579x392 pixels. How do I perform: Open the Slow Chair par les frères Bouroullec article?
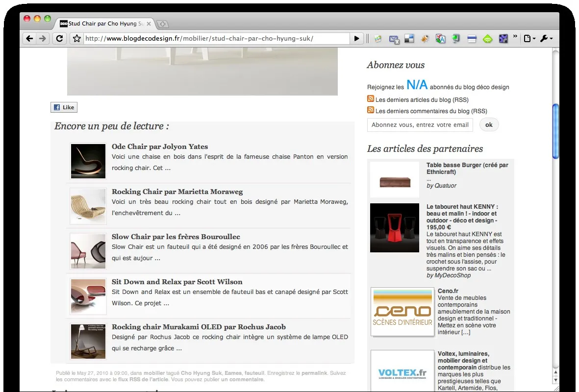pos(176,237)
